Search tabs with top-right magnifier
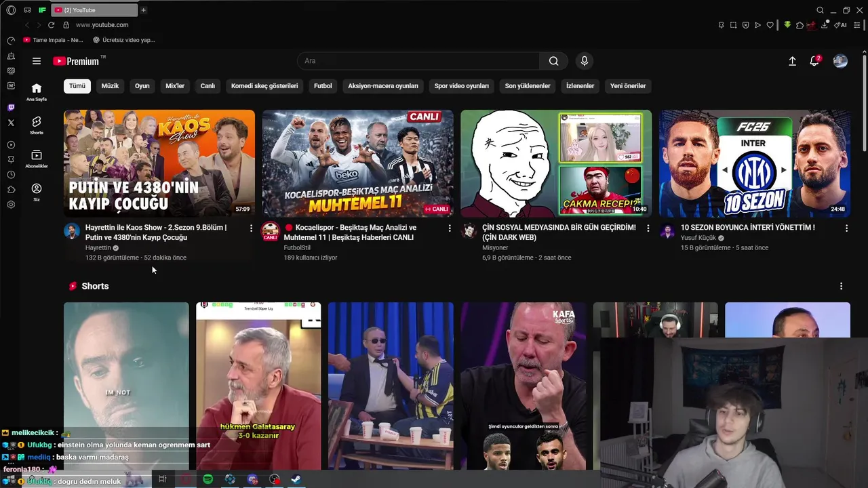 coord(820,10)
